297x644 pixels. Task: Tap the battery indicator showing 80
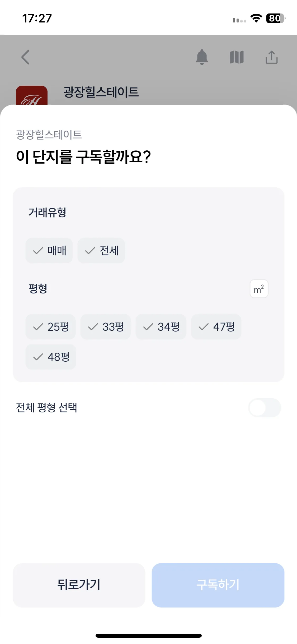pos(276,18)
